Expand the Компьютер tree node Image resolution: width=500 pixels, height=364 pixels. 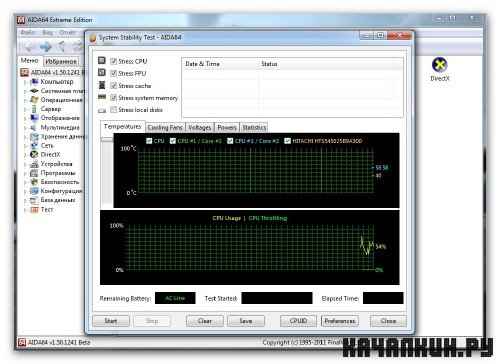click(x=25, y=82)
